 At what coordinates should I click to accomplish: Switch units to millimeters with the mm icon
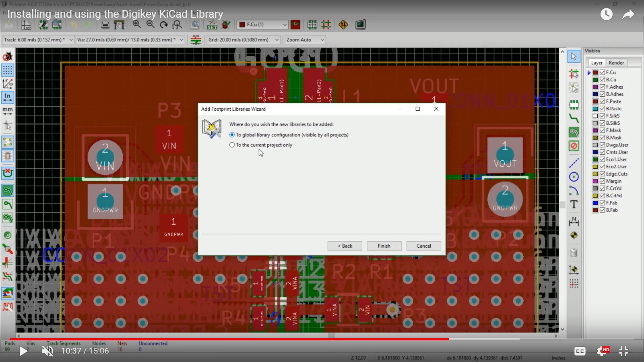click(8, 111)
